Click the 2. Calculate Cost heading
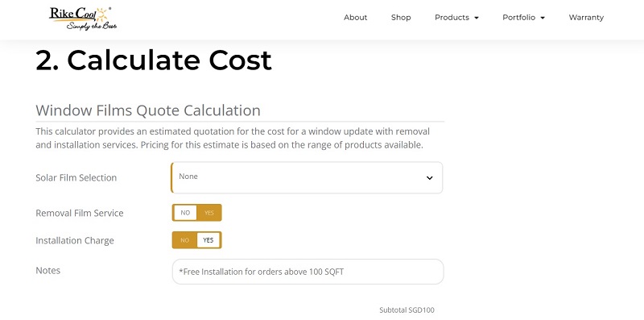This screenshot has height=320, width=644. 154,60
